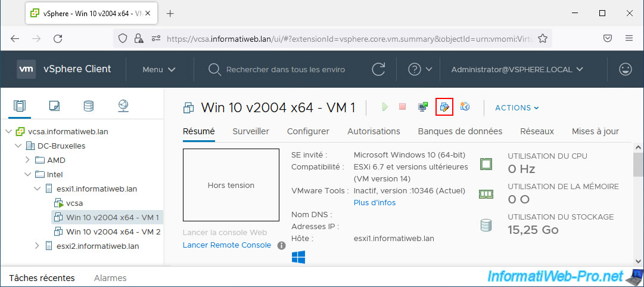Click the Power Off red stop icon
Image resolution: width=644 pixels, height=287 pixels.
click(403, 107)
